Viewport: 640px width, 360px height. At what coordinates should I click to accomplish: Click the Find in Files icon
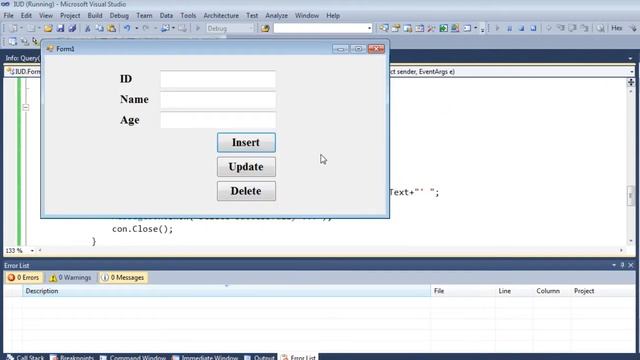point(265,28)
